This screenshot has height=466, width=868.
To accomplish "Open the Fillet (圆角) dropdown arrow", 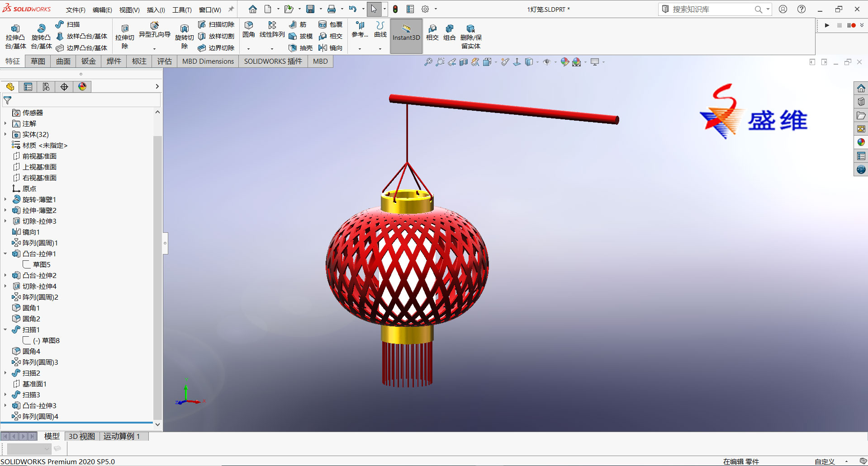I will (248, 49).
